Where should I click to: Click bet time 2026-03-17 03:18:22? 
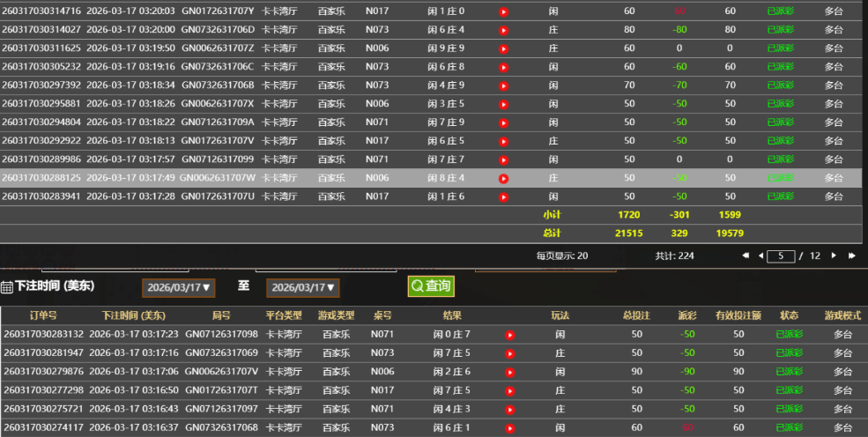[x=130, y=122]
